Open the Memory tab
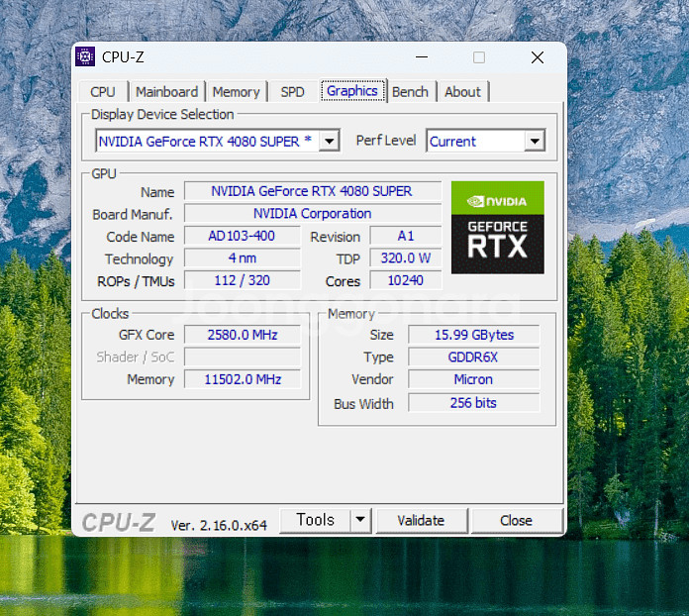 pyautogui.click(x=236, y=92)
